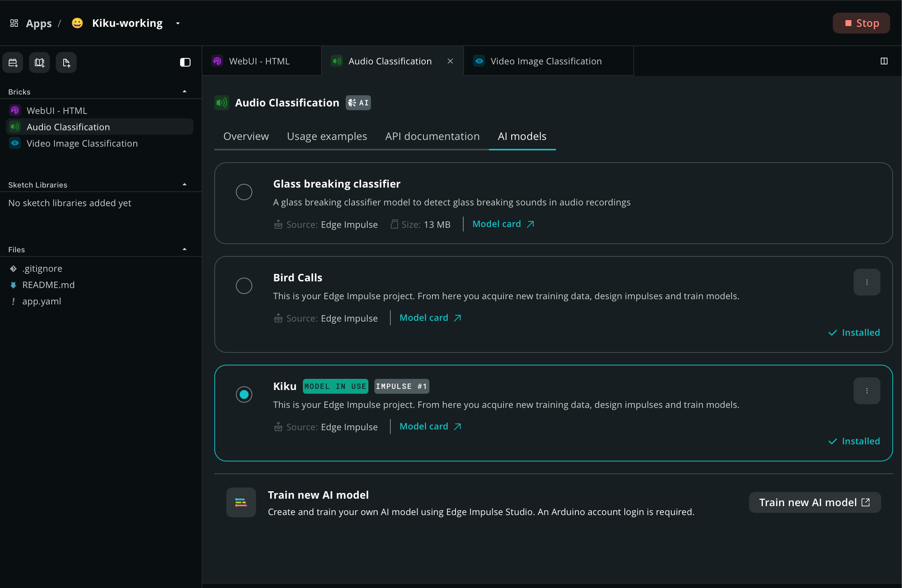Open the Bird Calls three-dot menu
The height and width of the screenshot is (588, 902).
(x=866, y=282)
